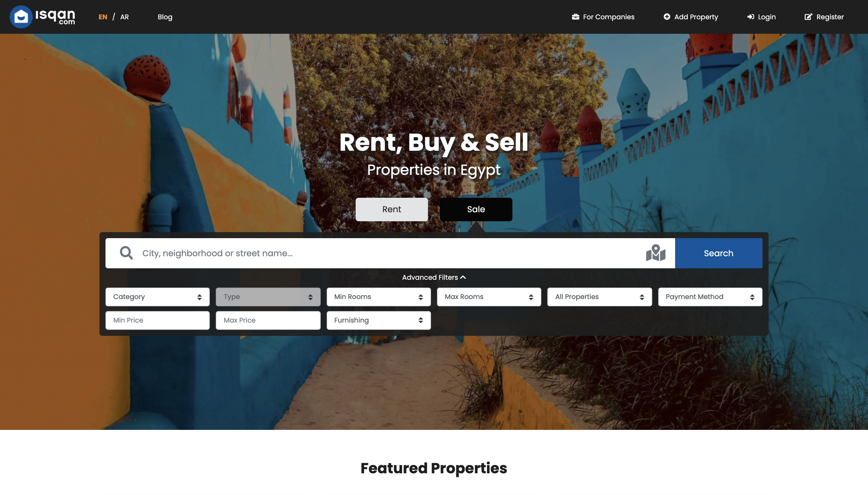Click the Register link
868x495 pixels.
[x=825, y=17]
